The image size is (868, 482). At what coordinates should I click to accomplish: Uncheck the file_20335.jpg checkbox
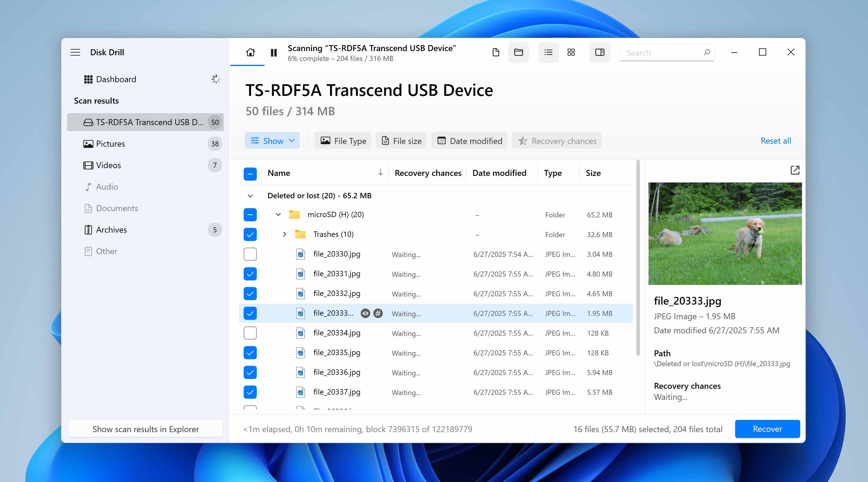[x=250, y=353]
